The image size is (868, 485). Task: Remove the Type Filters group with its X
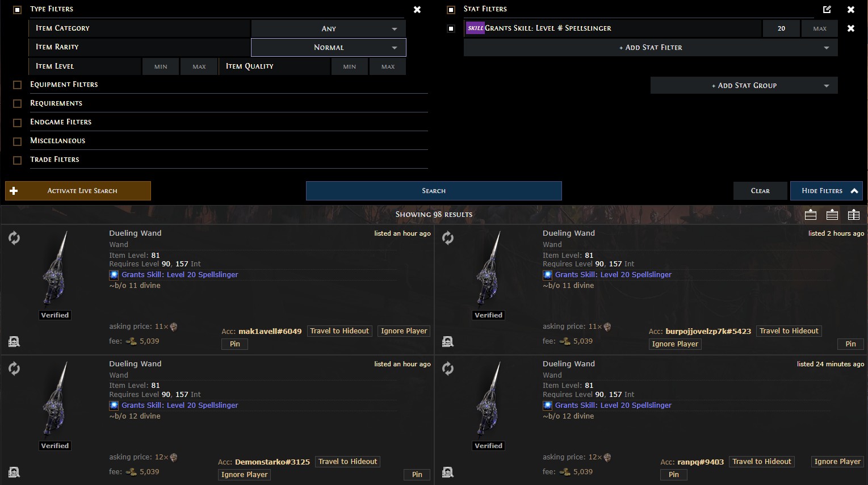pyautogui.click(x=417, y=10)
